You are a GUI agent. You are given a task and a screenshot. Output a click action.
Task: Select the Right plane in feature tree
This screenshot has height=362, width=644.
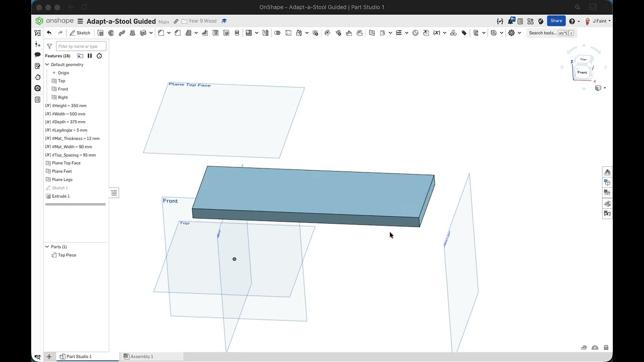[63, 97]
